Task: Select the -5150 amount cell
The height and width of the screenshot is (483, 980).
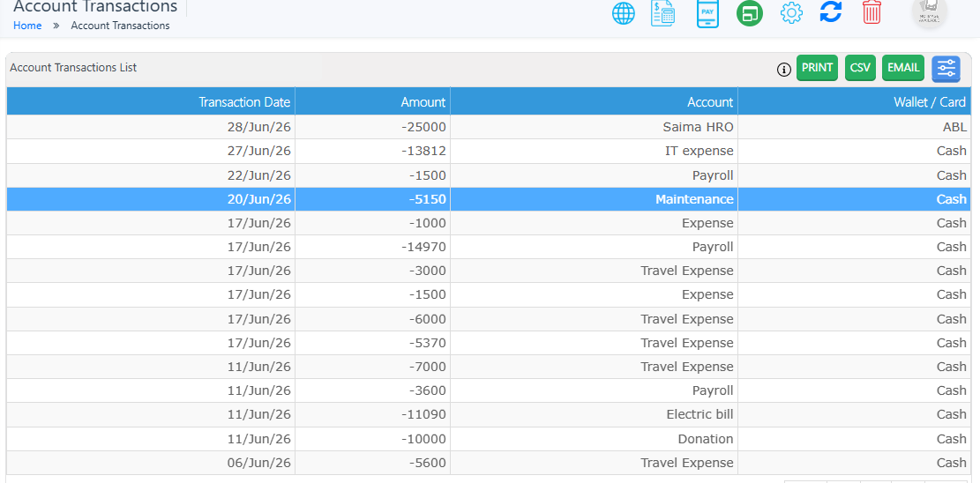Action: 372,199
